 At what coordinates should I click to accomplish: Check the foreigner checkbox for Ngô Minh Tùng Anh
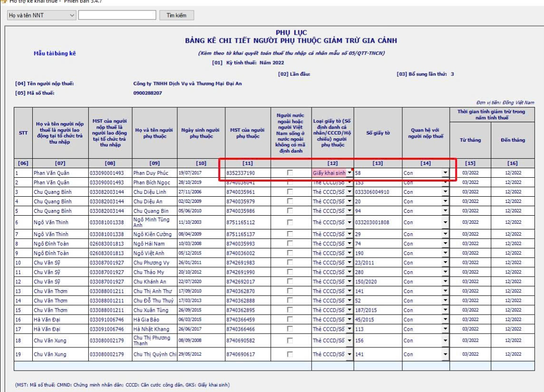290,222
